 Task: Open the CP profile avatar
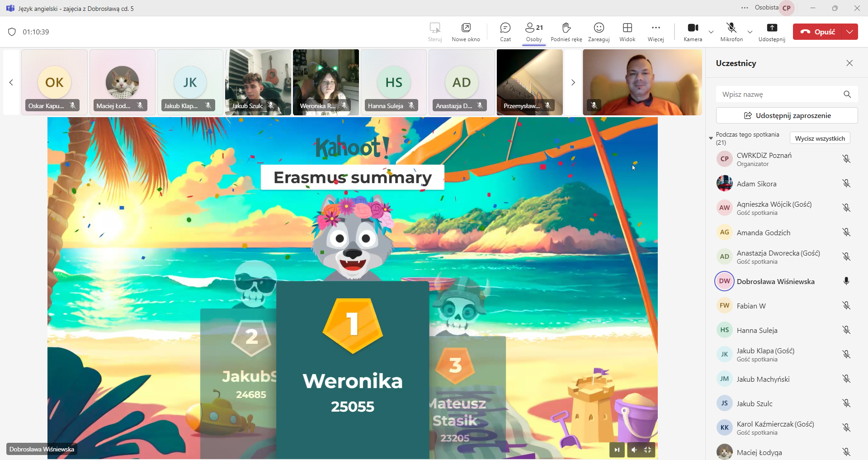pyautogui.click(x=787, y=8)
